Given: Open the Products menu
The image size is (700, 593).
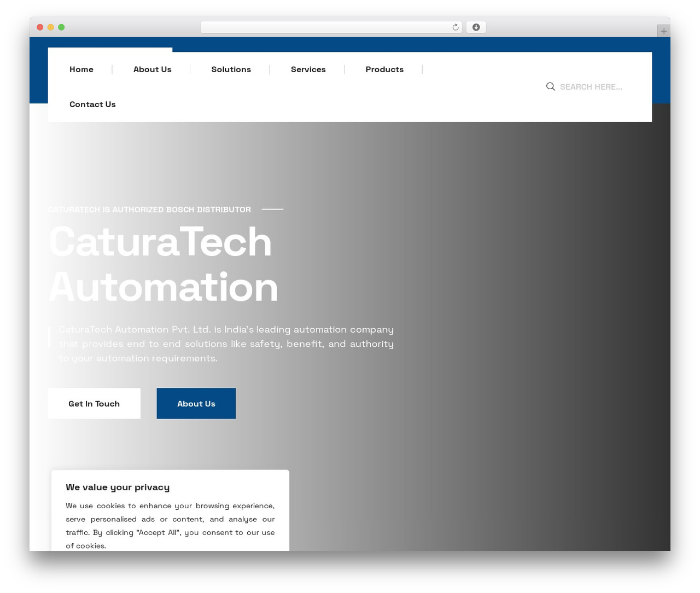Looking at the screenshot, I should (384, 69).
